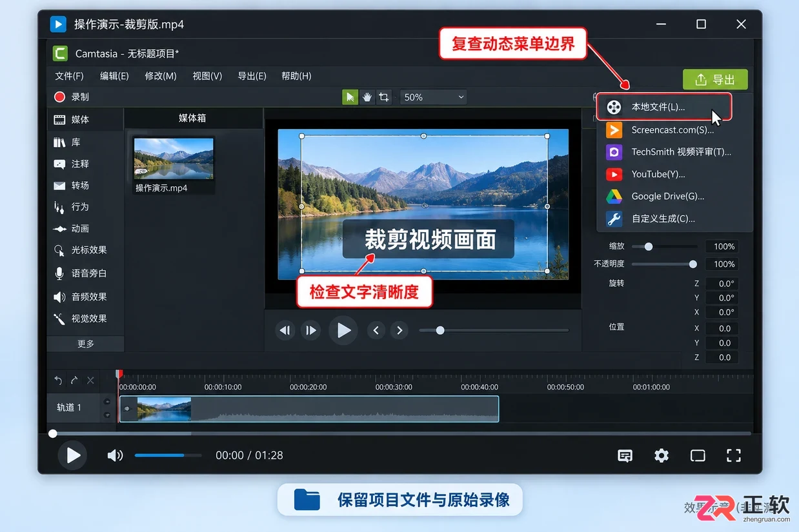The image size is (799, 532).
Task: Open the 音频效果 audio effects panel
Action: point(85,297)
